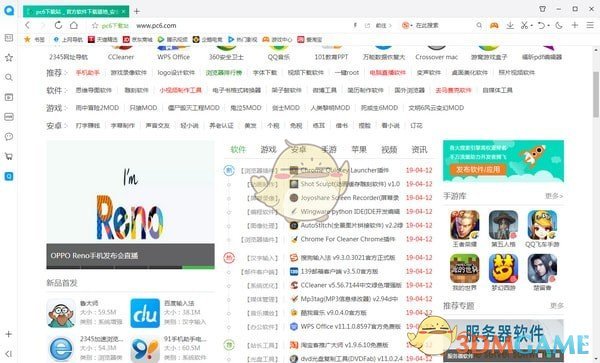
Task: Open the downloads arrow icon
Action: pyautogui.click(x=510, y=25)
